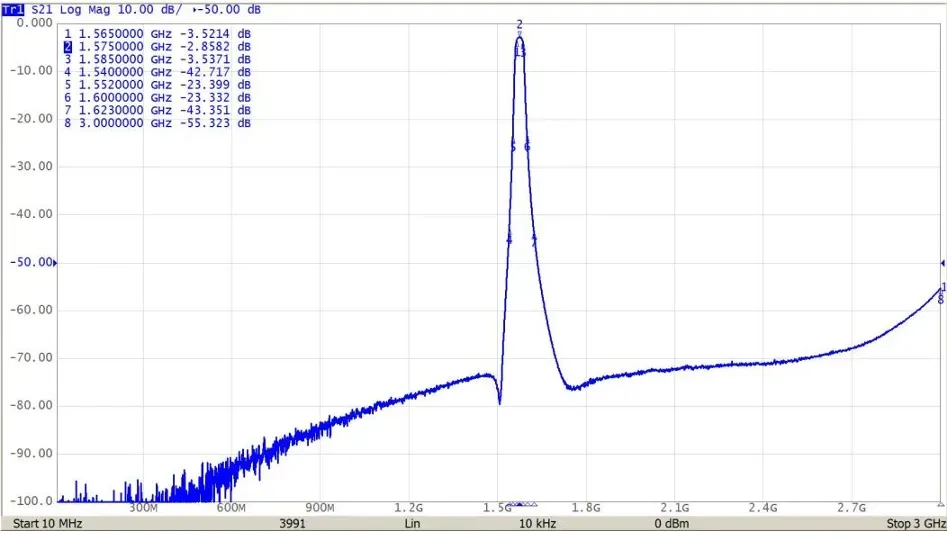Click the right-edge reference position arrow
The height and width of the screenshot is (535, 947).
(942, 263)
